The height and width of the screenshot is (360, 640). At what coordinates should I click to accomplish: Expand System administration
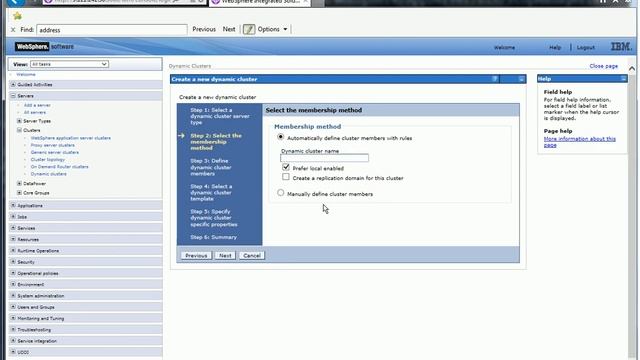(13, 296)
